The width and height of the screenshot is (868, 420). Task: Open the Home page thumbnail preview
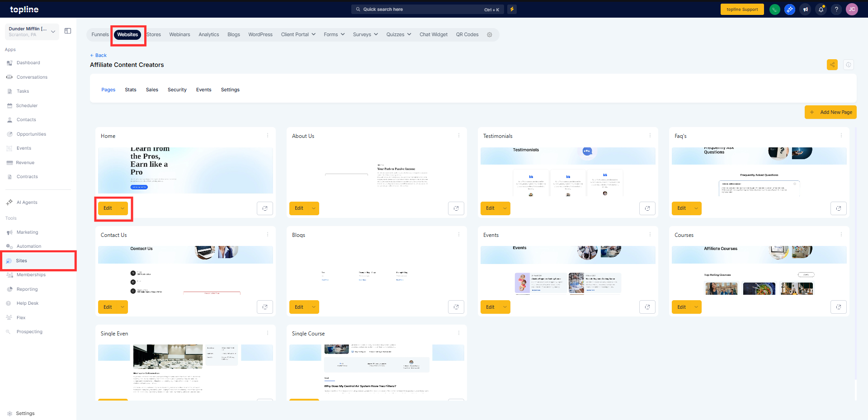point(185,170)
